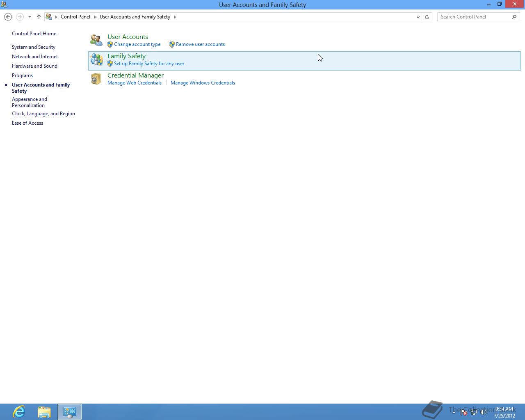Expand the address bar history dropdown

(x=418, y=17)
